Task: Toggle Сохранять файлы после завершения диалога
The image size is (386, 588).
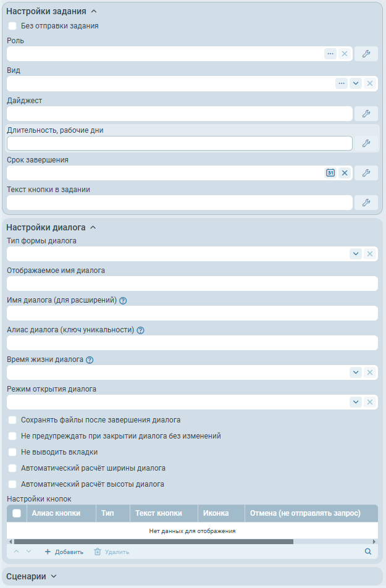Action: 12,420
